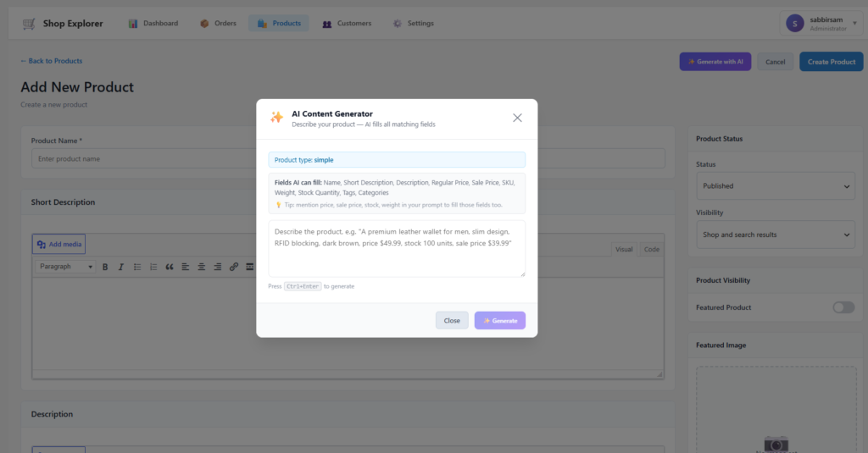Open the Visibility dropdown
The image size is (868, 453).
click(776, 235)
